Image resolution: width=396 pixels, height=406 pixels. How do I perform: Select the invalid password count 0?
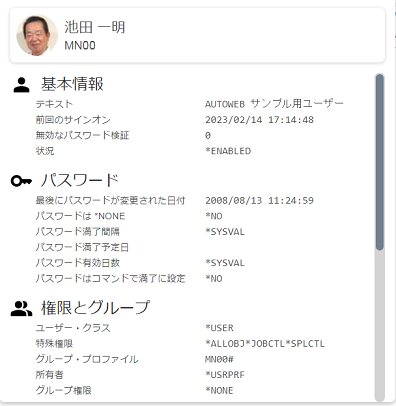click(x=208, y=135)
